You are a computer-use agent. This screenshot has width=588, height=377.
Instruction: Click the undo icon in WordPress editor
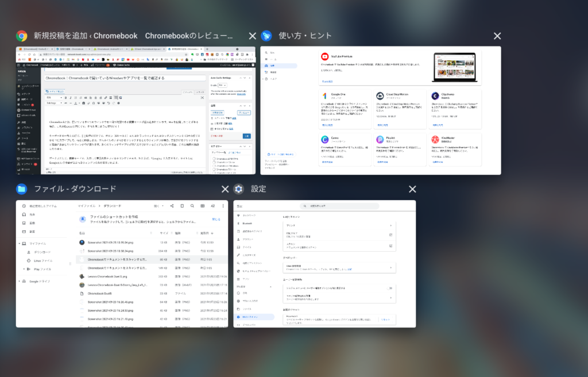[x=109, y=103]
